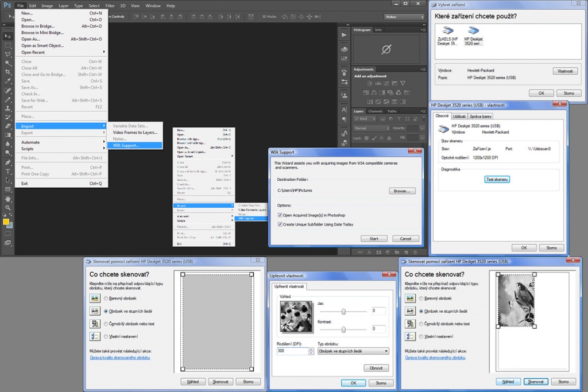Activate the Crop tool

click(7, 72)
